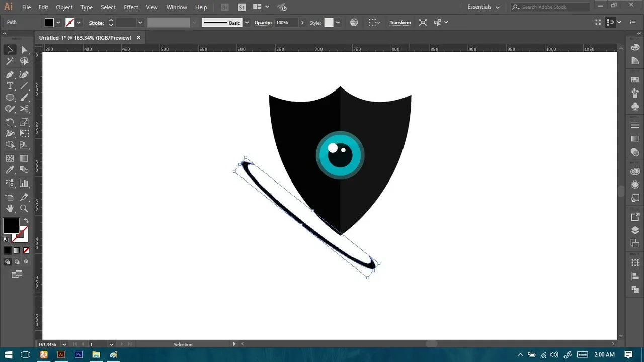The image size is (644, 362).
Task: Open the Window menu
Action: click(177, 7)
